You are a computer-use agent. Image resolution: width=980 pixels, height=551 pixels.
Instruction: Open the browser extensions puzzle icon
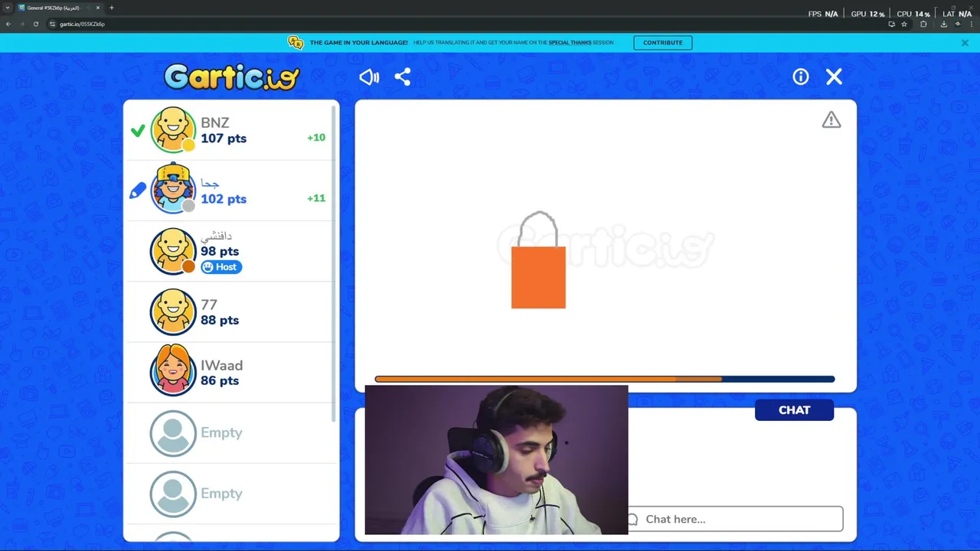tap(923, 24)
